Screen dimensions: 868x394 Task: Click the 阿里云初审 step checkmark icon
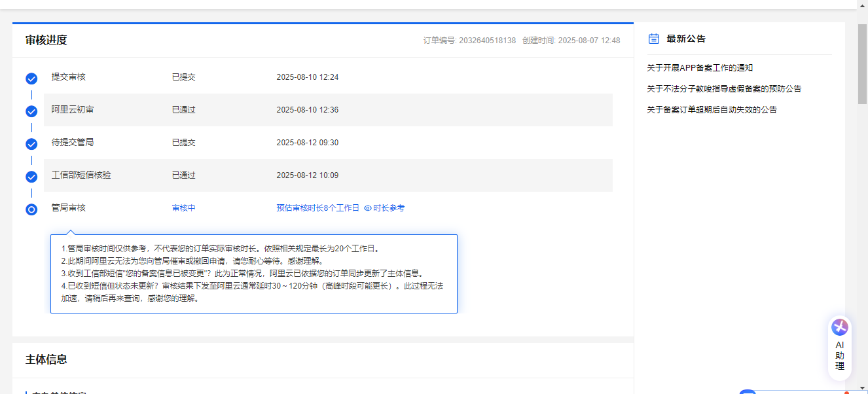31,111
